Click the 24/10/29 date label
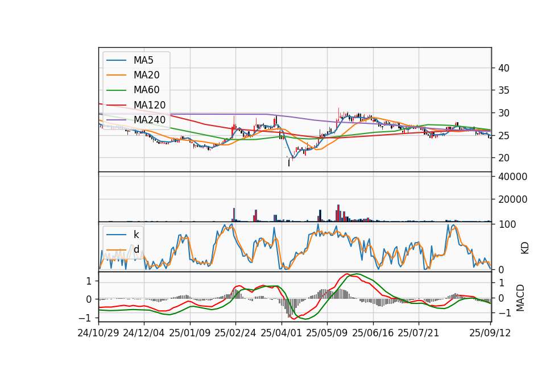This screenshot has height=392, width=546. [x=98, y=333]
